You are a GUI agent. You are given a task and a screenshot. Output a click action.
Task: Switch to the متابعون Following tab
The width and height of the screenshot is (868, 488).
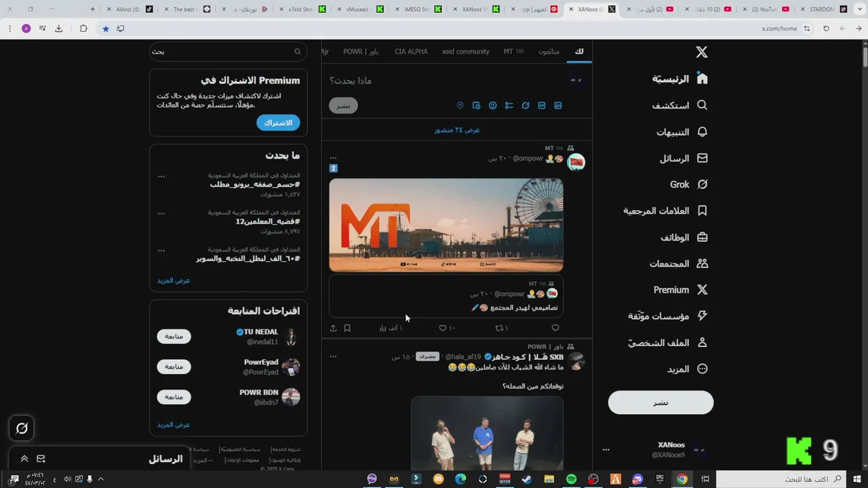point(549,52)
